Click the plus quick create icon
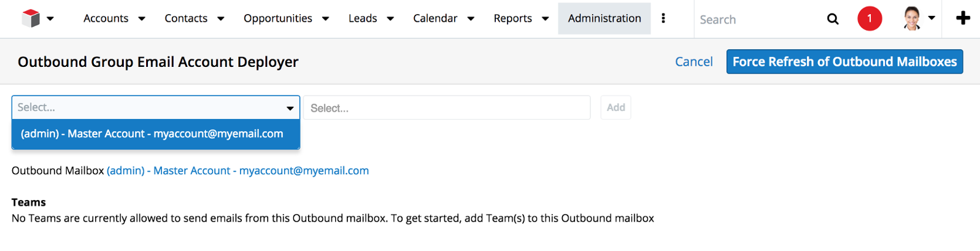This screenshot has width=980, height=251. tap(963, 18)
